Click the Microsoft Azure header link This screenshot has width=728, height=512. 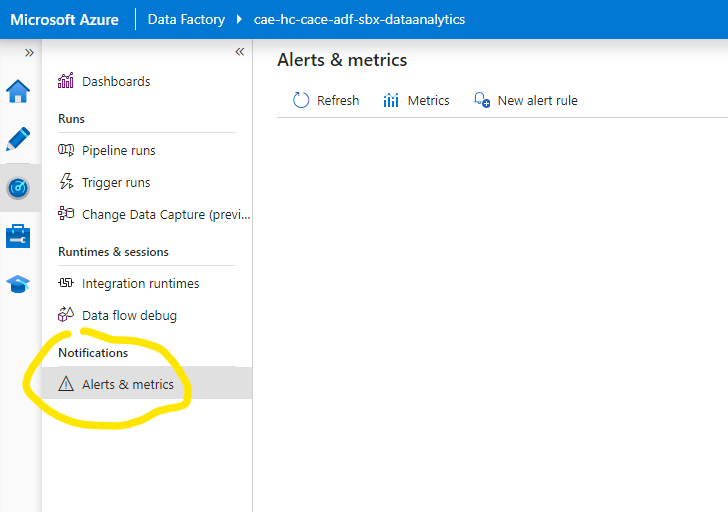[x=64, y=19]
